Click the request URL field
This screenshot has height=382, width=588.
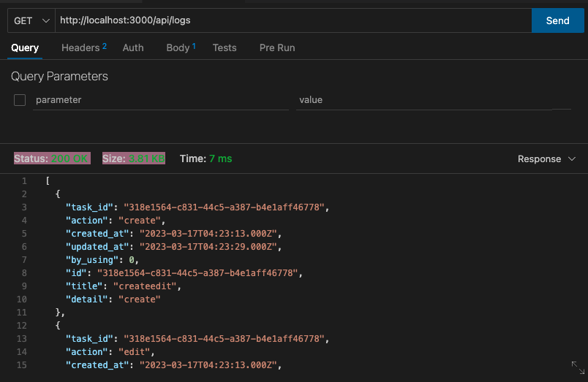point(293,20)
